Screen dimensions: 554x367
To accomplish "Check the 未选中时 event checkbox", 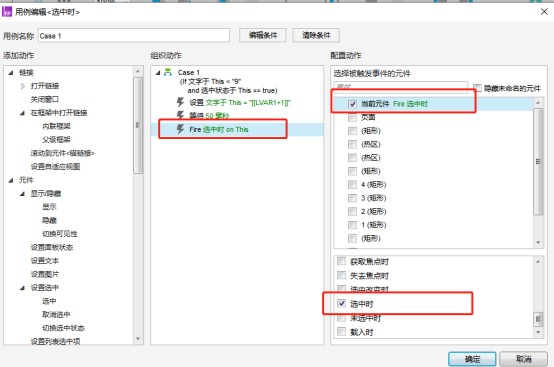I will tap(341, 318).
